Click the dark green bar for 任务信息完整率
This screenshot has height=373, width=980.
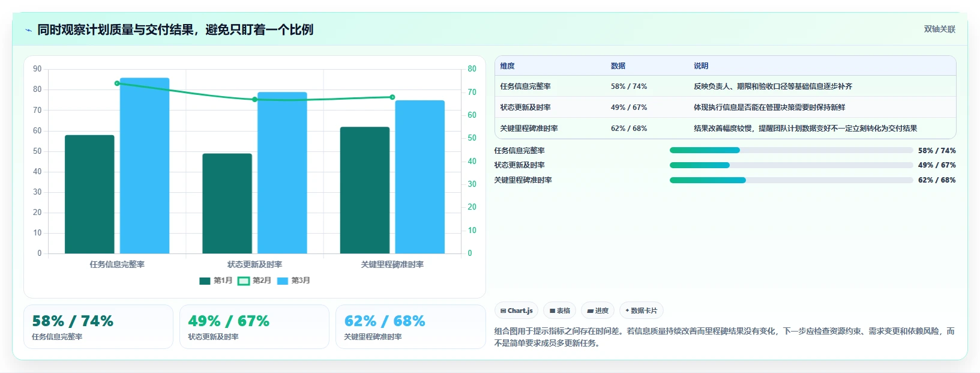(x=89, y=194)
